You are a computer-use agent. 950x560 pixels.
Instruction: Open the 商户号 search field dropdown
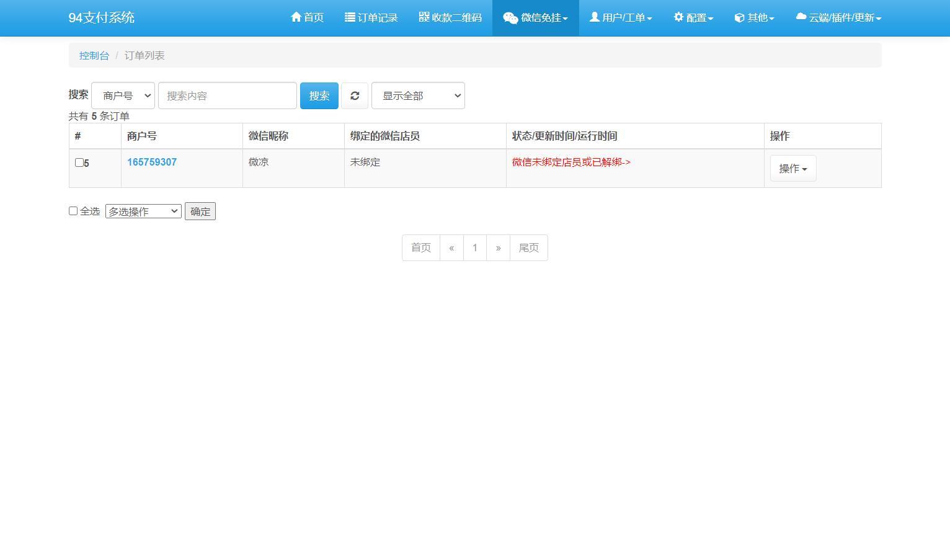(123, 96)
